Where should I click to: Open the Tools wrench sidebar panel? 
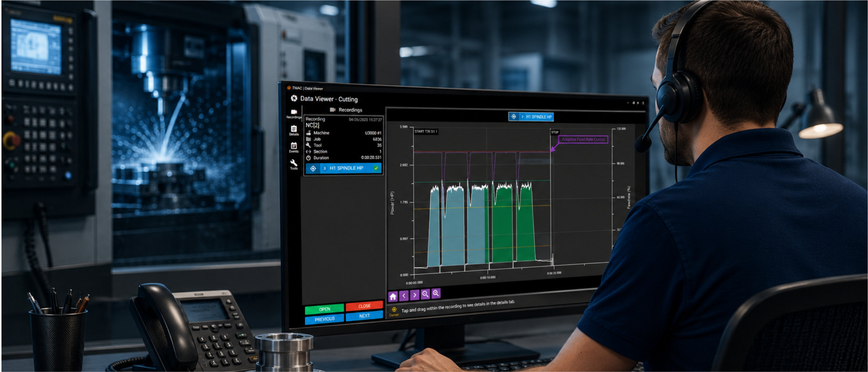pos(294,164)
